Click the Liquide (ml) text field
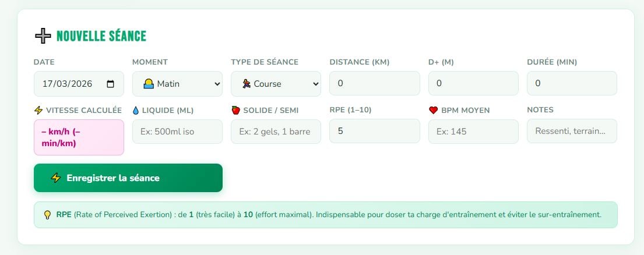The width and height of the screenshot is (644, 255). coord(177,132)
